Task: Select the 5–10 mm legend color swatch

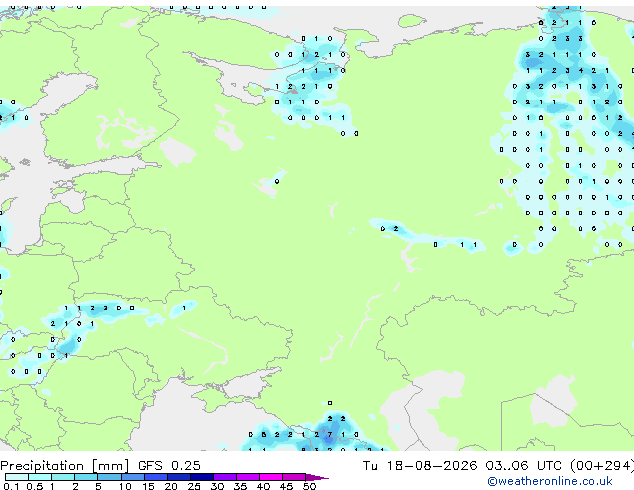Action: [109, 477]
